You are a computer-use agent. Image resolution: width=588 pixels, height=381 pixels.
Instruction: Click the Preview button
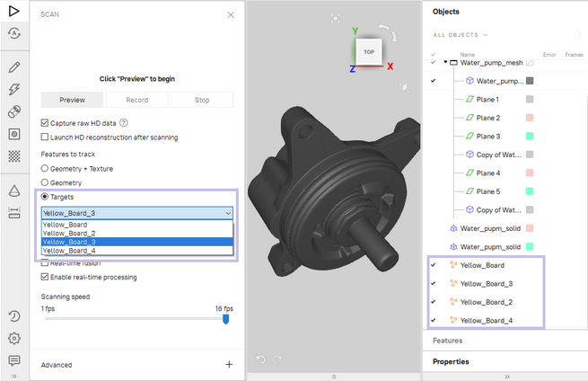click(72, 100)
